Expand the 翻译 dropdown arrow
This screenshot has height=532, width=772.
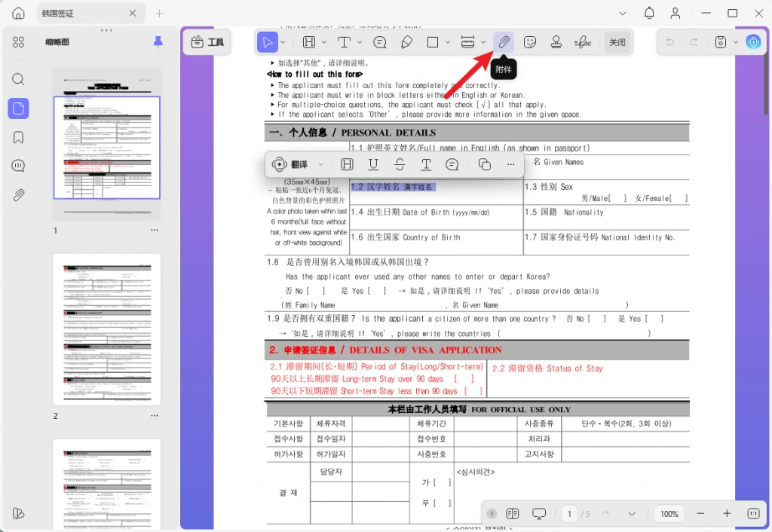click(x=320, y=164)
